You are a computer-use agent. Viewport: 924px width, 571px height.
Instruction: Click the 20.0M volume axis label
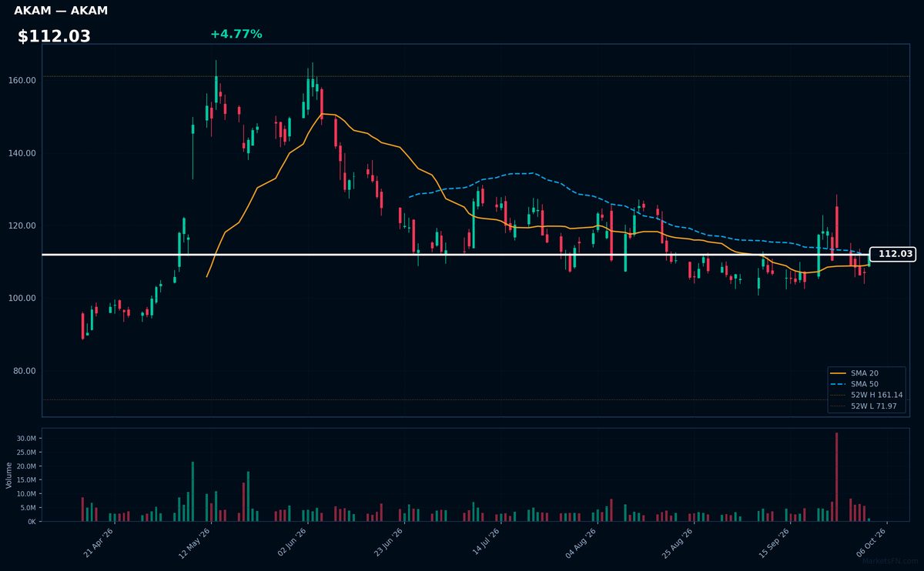pos(26,466)
